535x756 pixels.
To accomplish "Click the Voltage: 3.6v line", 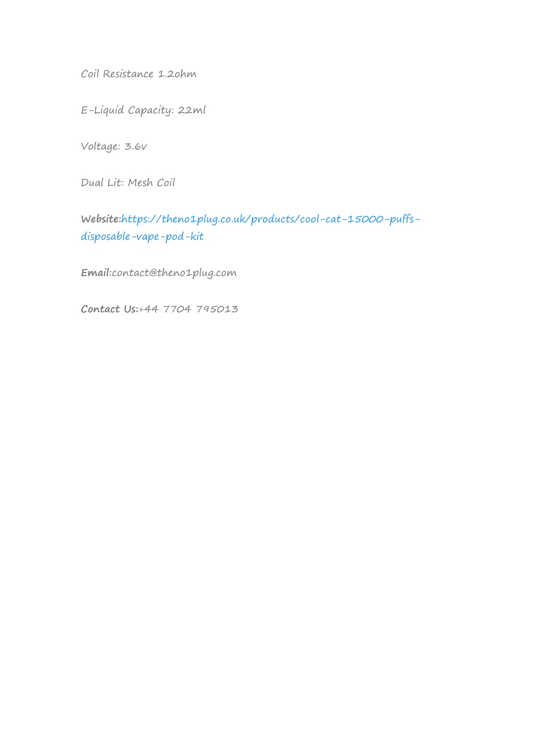I will 114,147.
